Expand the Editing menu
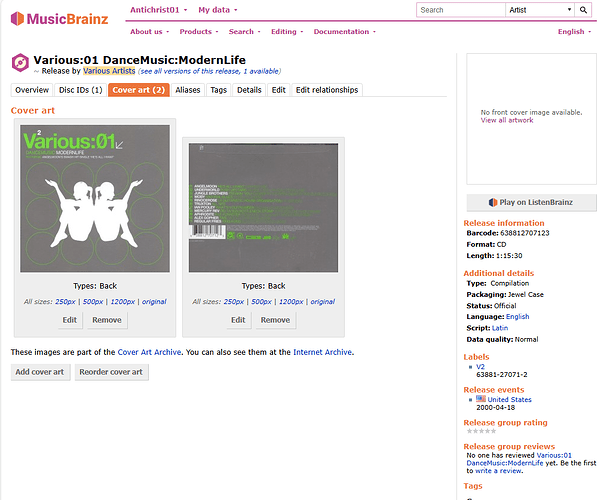Viewport: 600px width, 500px height. tap(287, 32)
